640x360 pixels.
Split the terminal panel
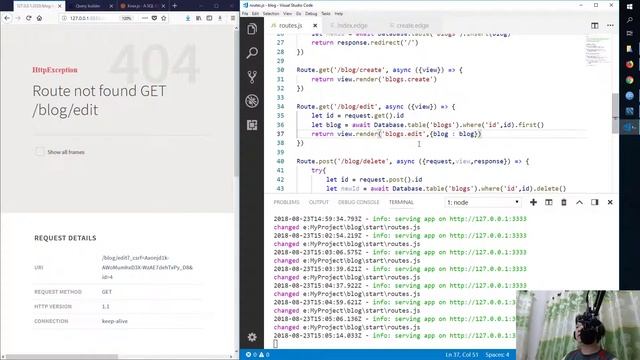pos(549,202)
